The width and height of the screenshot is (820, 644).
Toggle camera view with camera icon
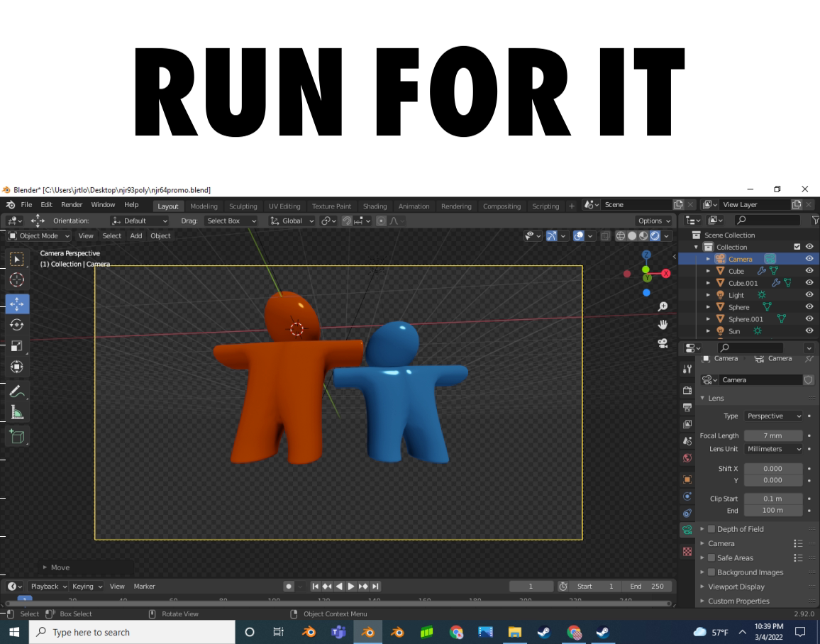click(x=663, y=343)
